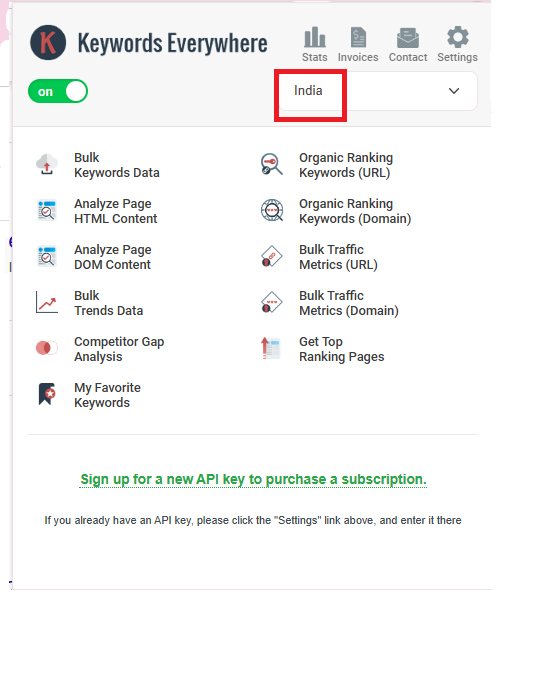
Task: Click the Bulk Traffic Metrics (Domain) icon
Action: (x=272, y=303)
